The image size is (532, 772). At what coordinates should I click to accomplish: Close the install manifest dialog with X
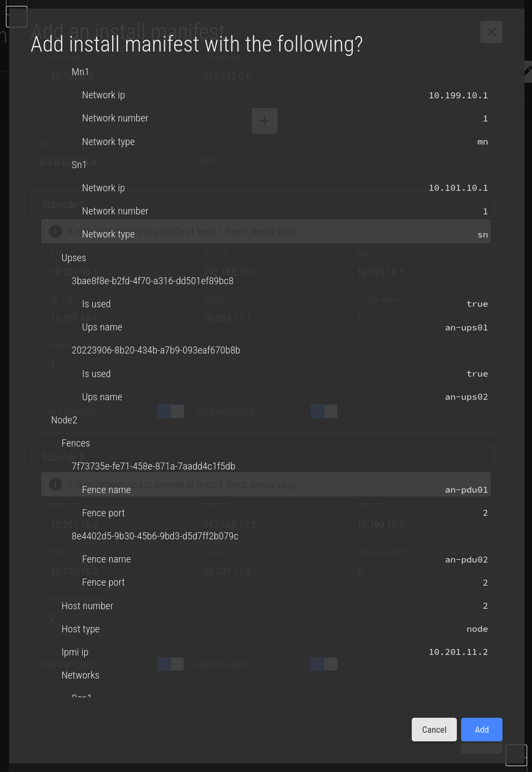[491, 32]
